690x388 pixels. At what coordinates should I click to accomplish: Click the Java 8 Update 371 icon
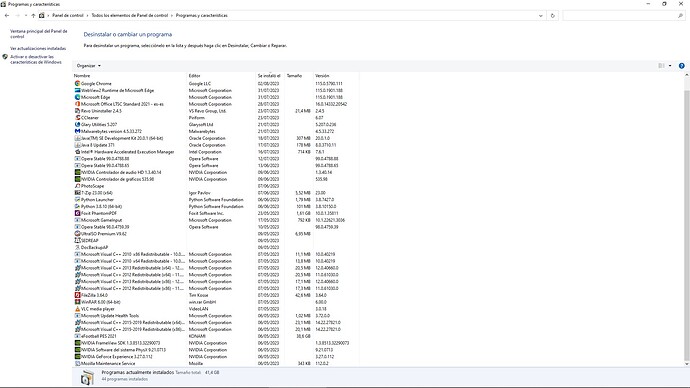coord(77,145)
